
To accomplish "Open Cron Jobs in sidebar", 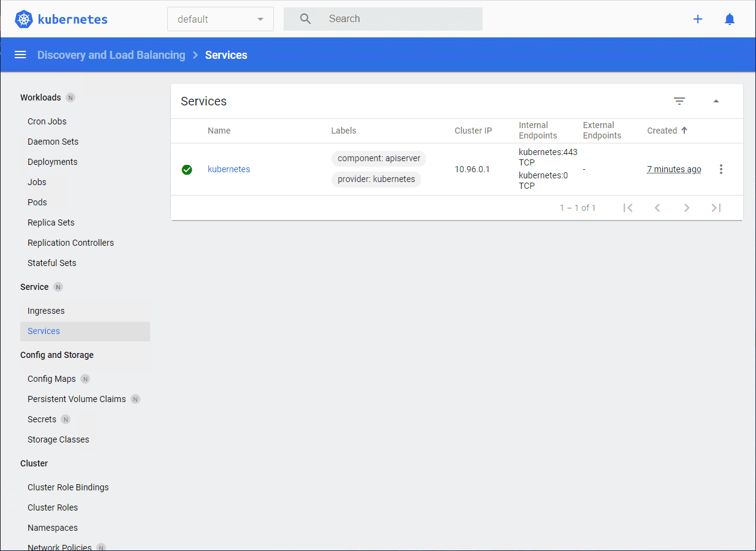I will pos(47,121).
